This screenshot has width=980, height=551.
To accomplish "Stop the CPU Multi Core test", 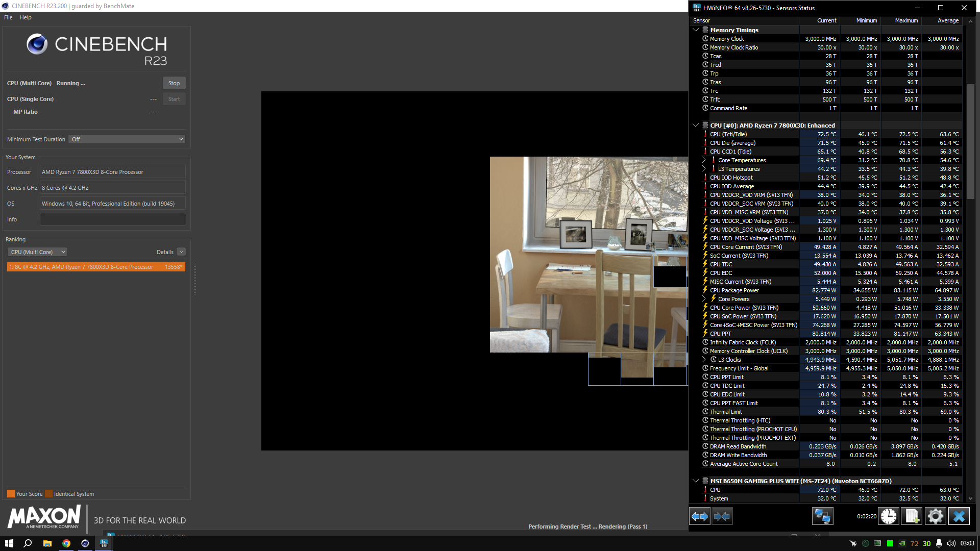I will (174, 83).
